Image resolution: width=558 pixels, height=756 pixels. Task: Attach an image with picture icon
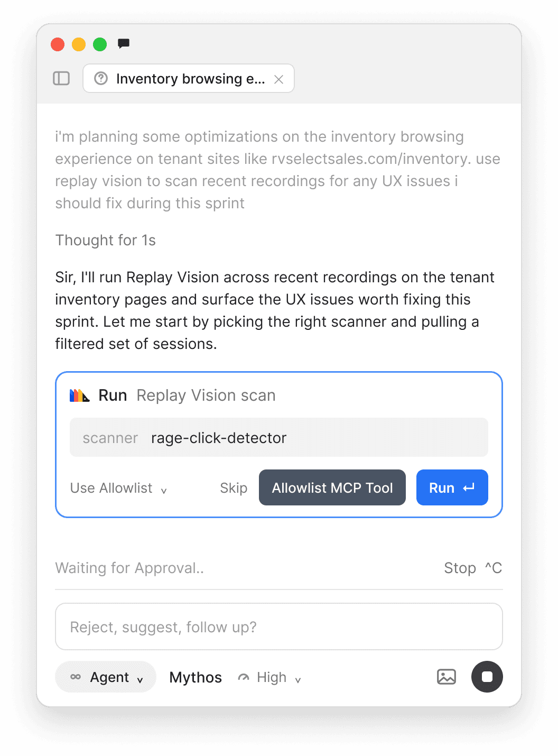pos(447,677)
